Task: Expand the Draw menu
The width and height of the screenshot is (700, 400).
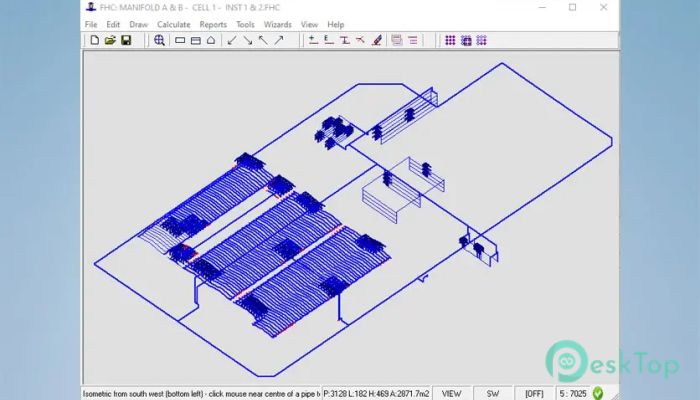Action: pyautogui.click(x=138, y=24)
